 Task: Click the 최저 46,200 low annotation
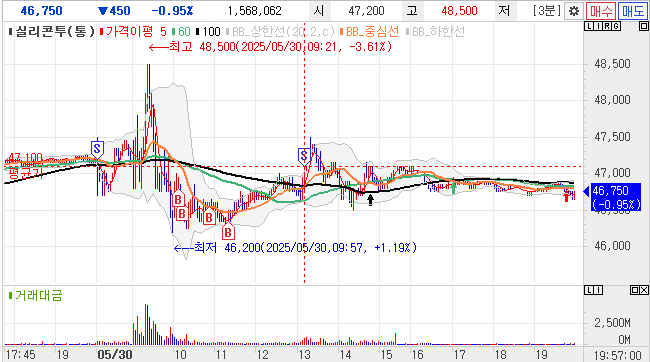(295, 248)
